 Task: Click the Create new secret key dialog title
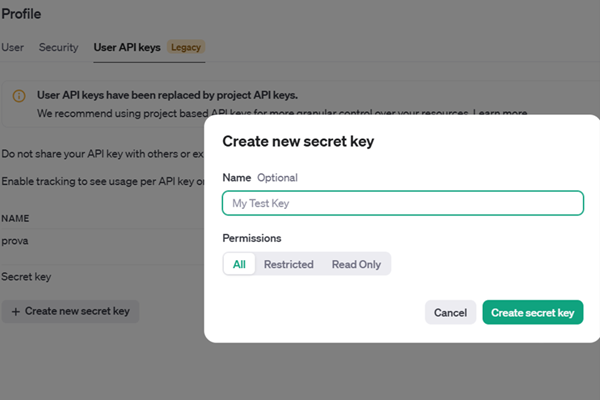pyautogui.click(x=297, y=142)
